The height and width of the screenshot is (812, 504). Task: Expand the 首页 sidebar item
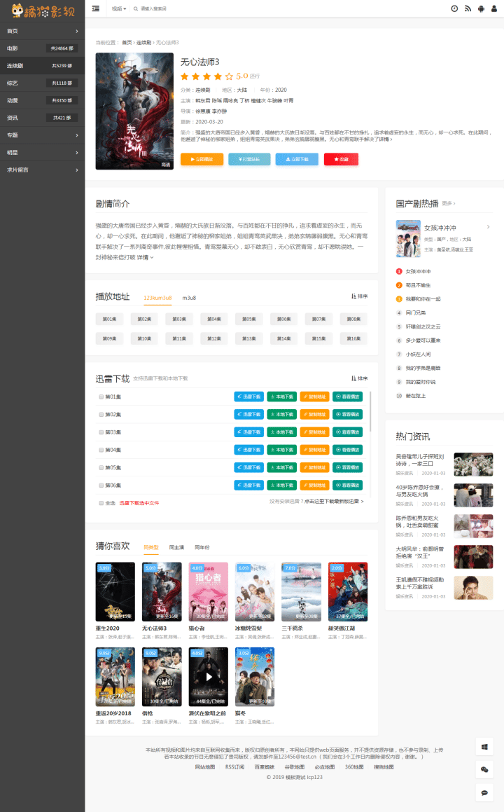pyautogui.click(x=43, y=31)
